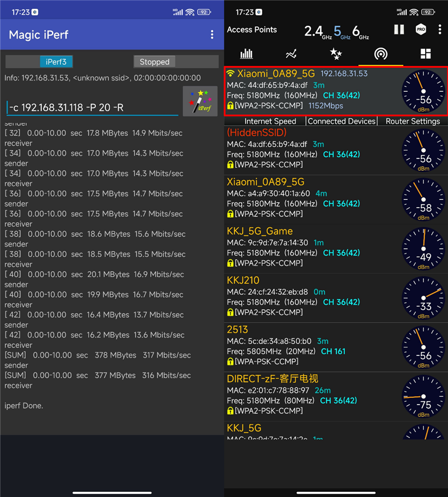Select the 5 GHz band filter
The height and width of the screenshot is (497, 448).
click(x=342, y=32)
